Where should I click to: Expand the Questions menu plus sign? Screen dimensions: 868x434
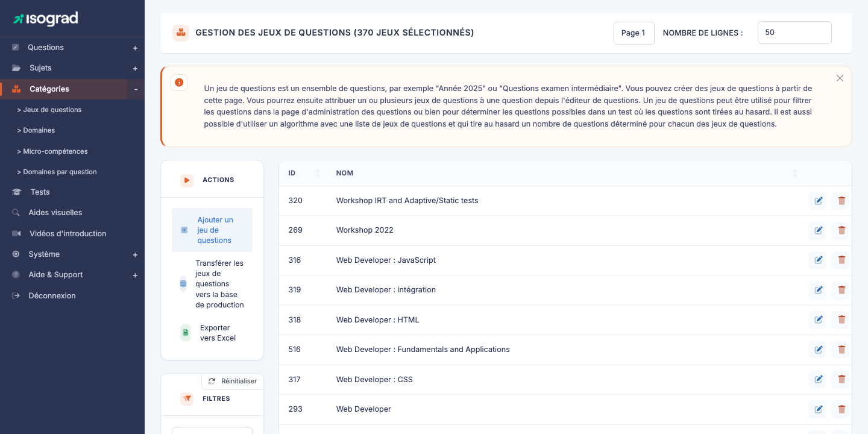[135, 48]
